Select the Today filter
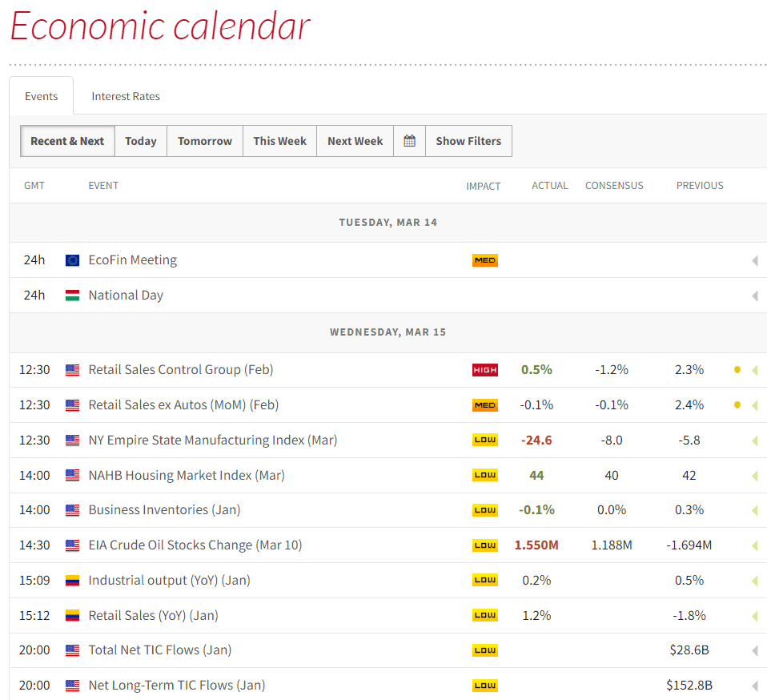The image size is (767, 700). [x=141, y=141]
